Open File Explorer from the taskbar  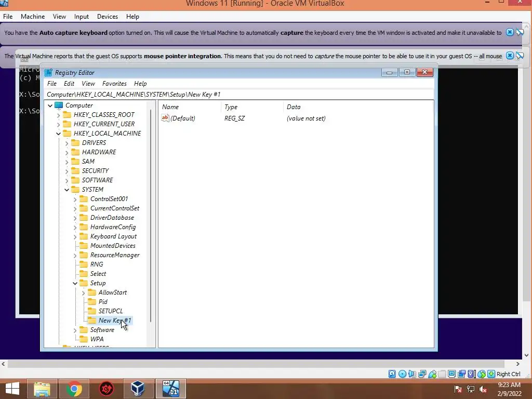pos(42,389)
